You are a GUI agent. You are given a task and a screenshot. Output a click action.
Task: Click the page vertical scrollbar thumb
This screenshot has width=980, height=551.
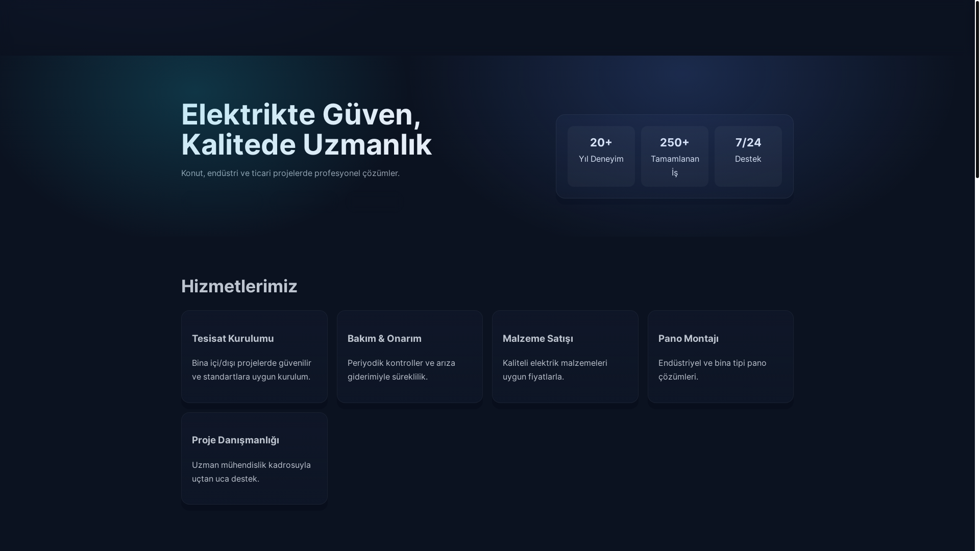click(x=977, y=89)
